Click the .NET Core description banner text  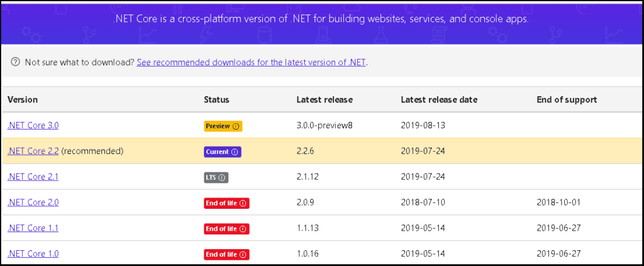pyautogui.click(x=321, y=19)
